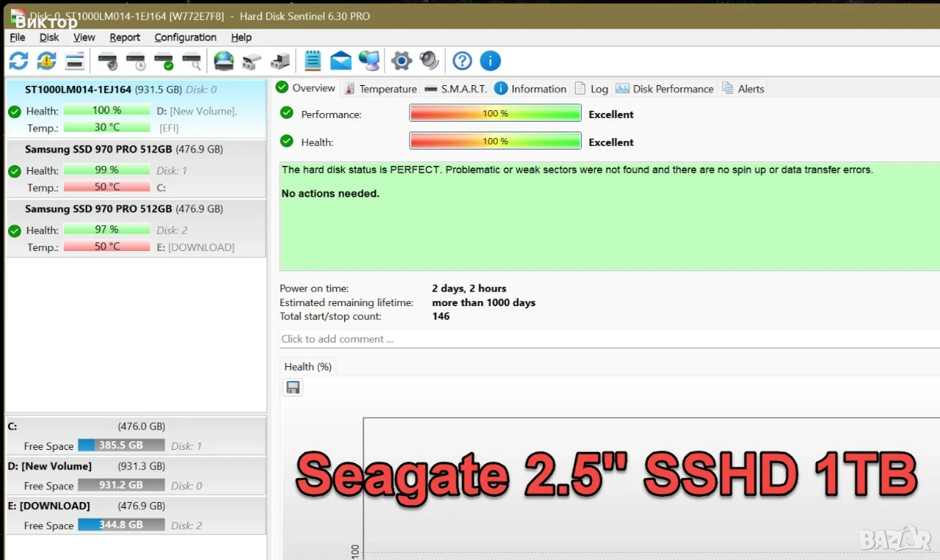Click the "E: [DOWNLOAD]" label in Disk 2 entry
The image size is (940, 560).
[195, 247]
